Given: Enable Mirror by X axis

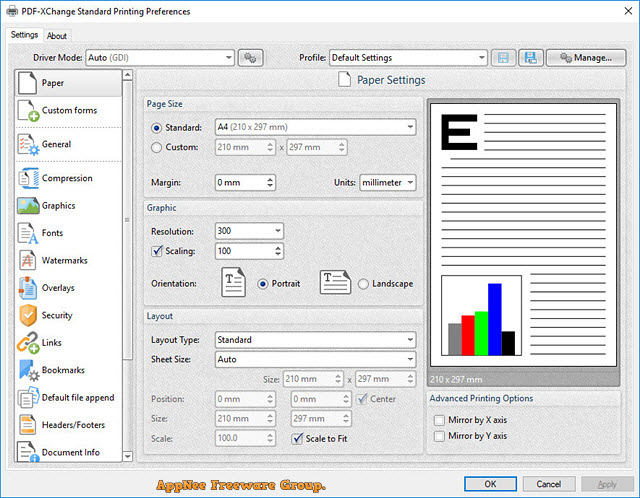Looking at the screenshot, I should [x=439, y=420].
